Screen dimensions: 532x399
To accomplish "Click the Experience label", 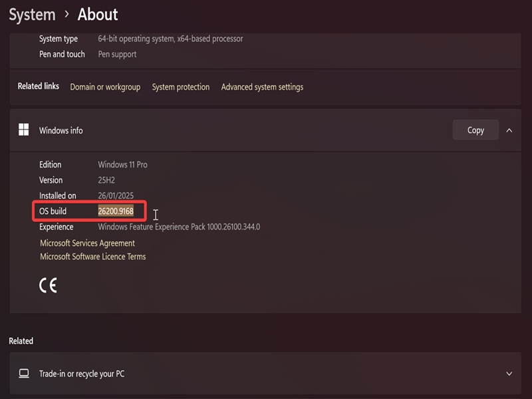I will [x=56, y=227].
